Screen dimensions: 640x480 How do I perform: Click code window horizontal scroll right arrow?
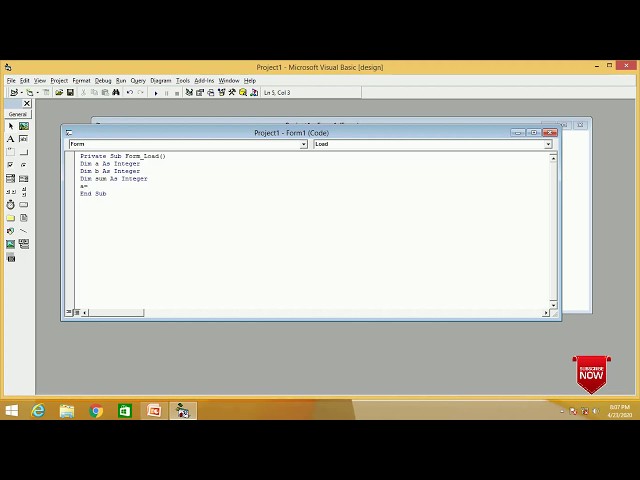point(546,313)
